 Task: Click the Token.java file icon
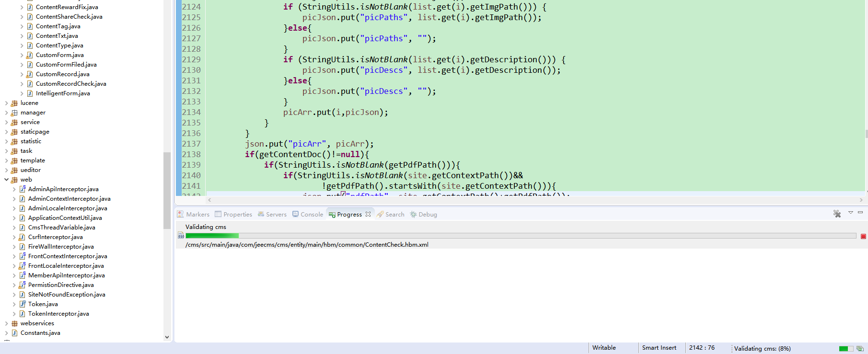22,304
